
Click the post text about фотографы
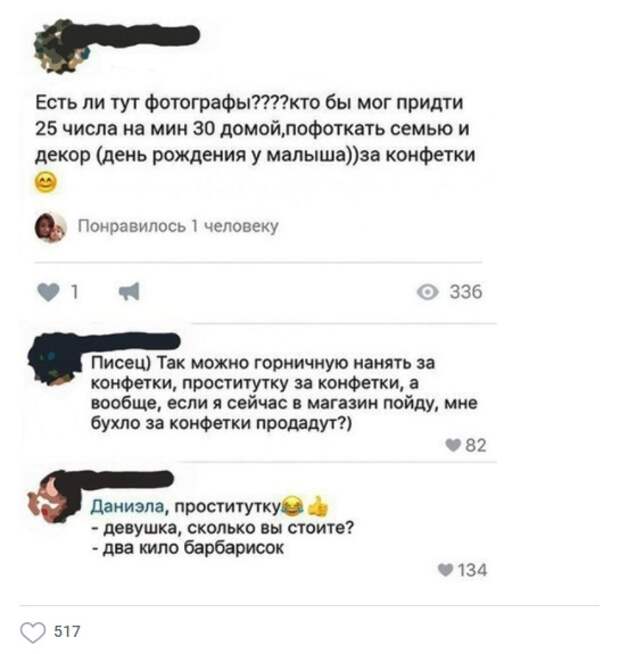(x=255, y=128)
